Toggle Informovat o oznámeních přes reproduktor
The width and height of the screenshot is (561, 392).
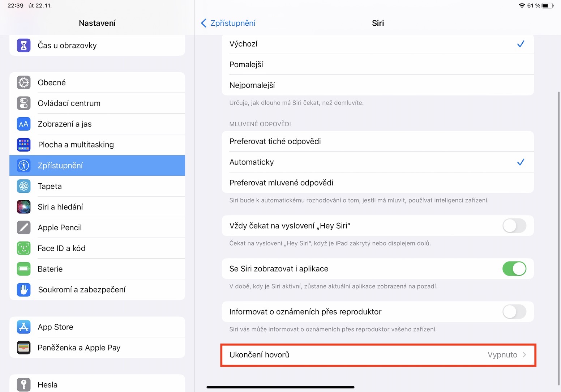pos(514,312)
